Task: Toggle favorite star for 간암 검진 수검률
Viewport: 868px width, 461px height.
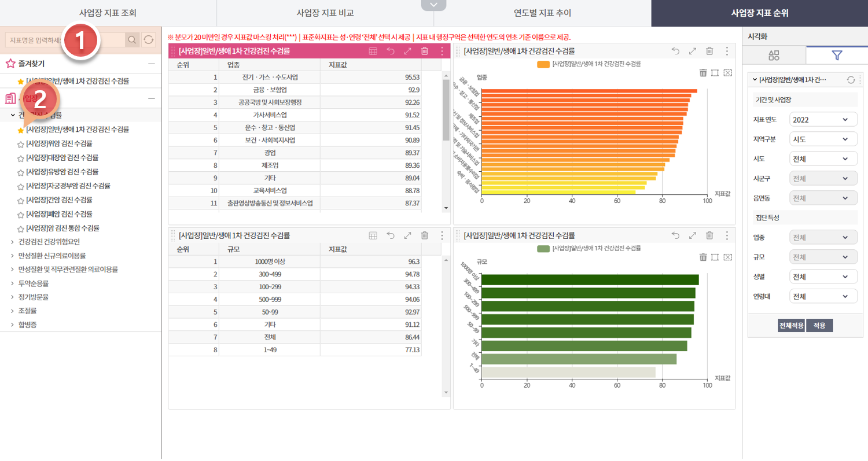Action: click(21, 200)
